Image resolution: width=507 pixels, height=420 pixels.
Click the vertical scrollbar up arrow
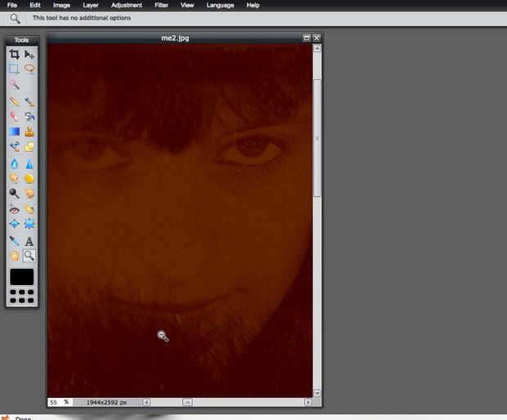(x=317, y=48)
